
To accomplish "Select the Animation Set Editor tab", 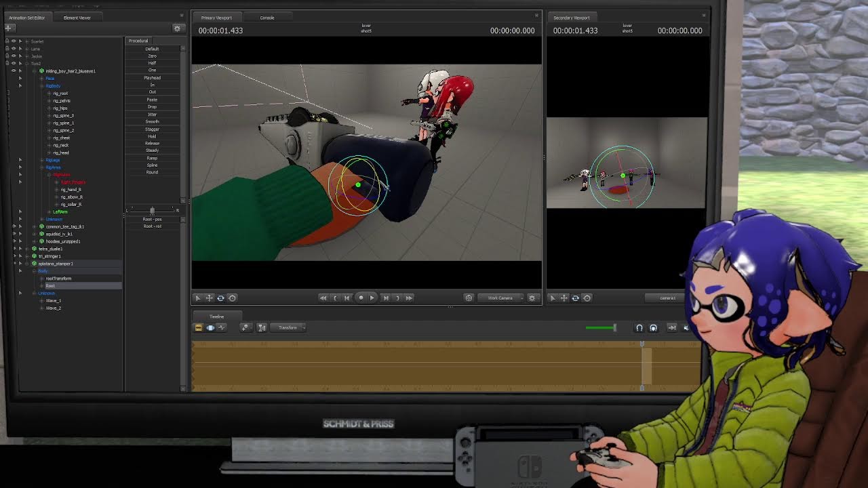I will pyautogui.click(x=26, y=18).
